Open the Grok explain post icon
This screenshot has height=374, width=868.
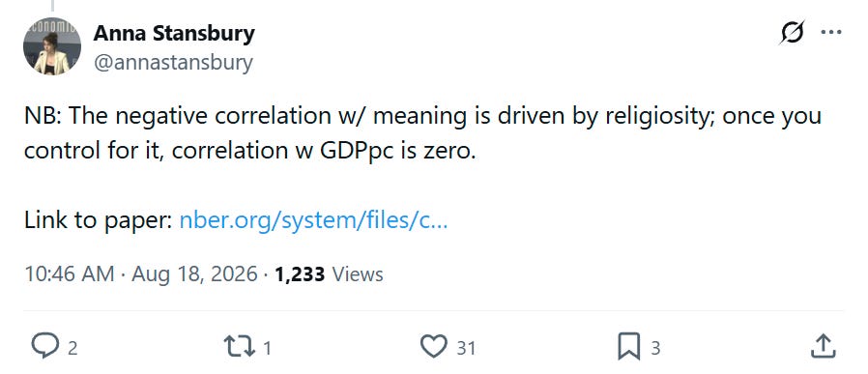tap(792, 33)
